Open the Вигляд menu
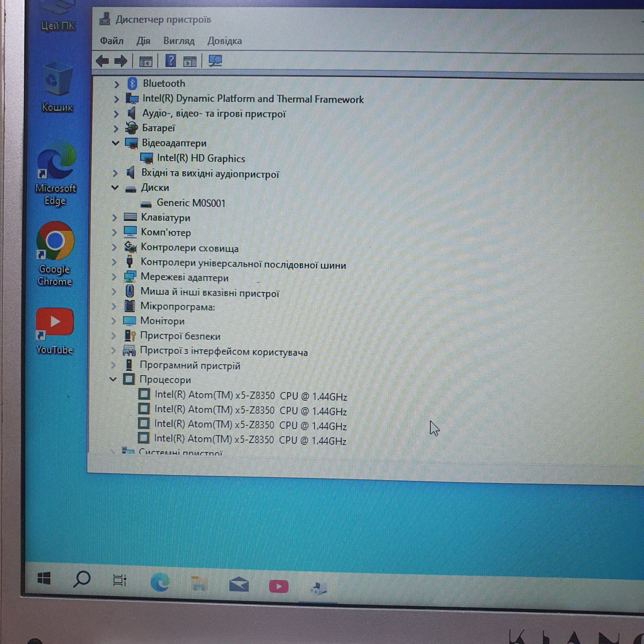644x644 pixels. (x=179, y=41)
